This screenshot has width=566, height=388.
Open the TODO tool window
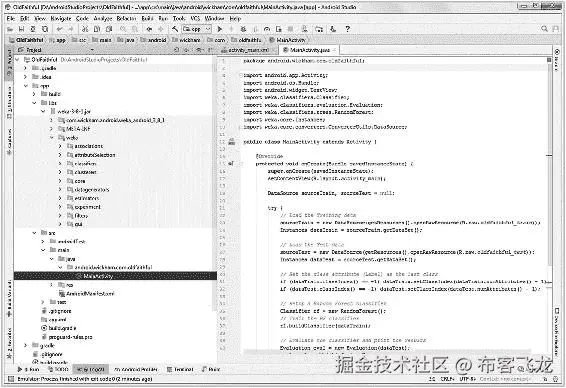click(58, 369)
